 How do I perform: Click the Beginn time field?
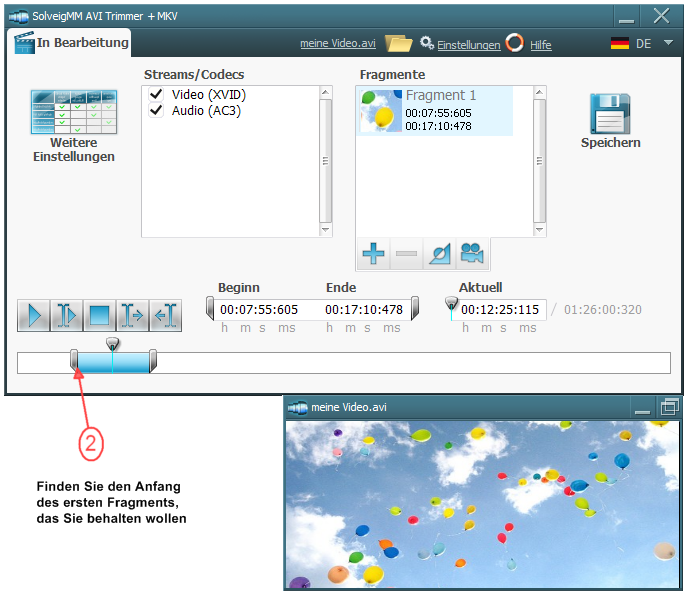[x=259, y=310]
